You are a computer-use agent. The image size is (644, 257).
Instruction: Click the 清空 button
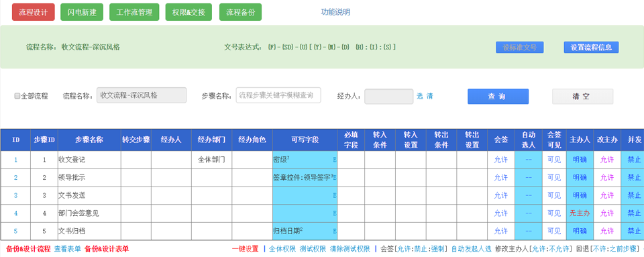pyautogui.click(x=582, y=97)
